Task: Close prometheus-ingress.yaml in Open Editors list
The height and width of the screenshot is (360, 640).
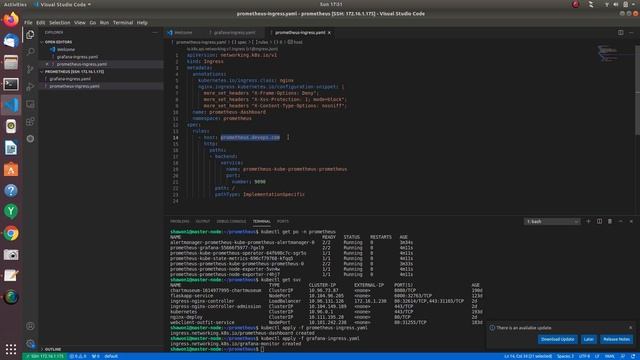Action: click(47, 64)
